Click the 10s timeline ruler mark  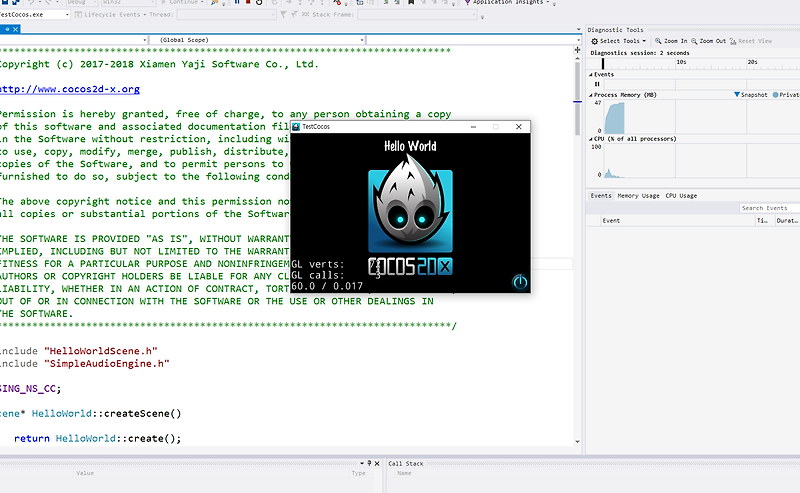tap(681, 62)
